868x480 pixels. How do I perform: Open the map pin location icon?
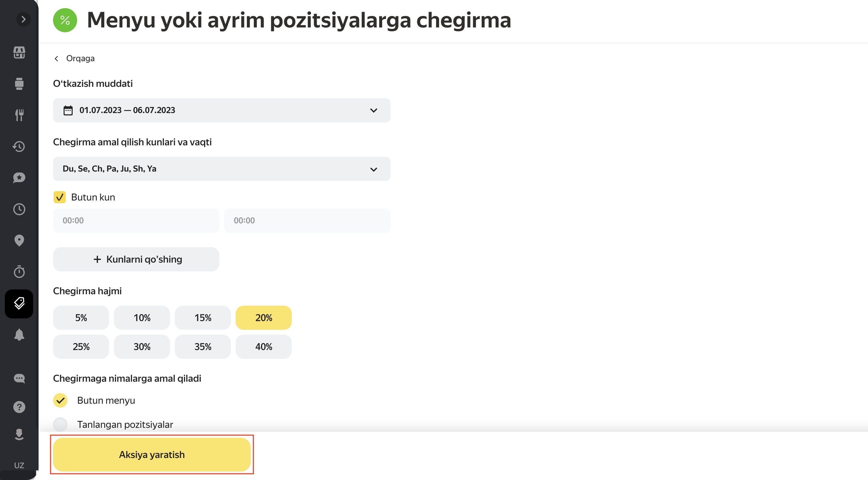point(19,240)
